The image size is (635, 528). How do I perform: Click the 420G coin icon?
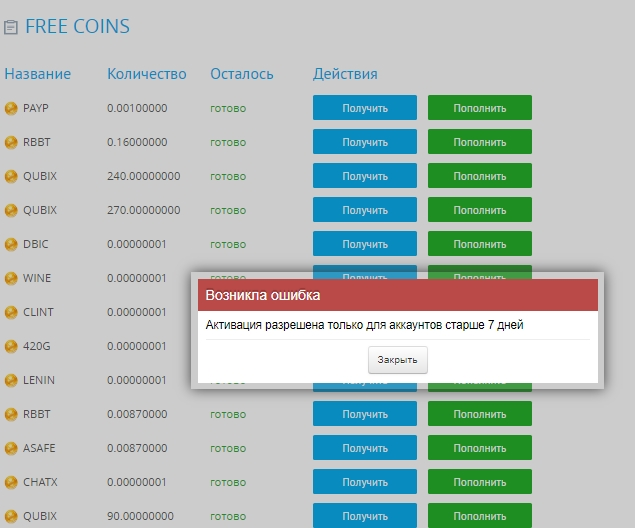[x=11, y=346]
